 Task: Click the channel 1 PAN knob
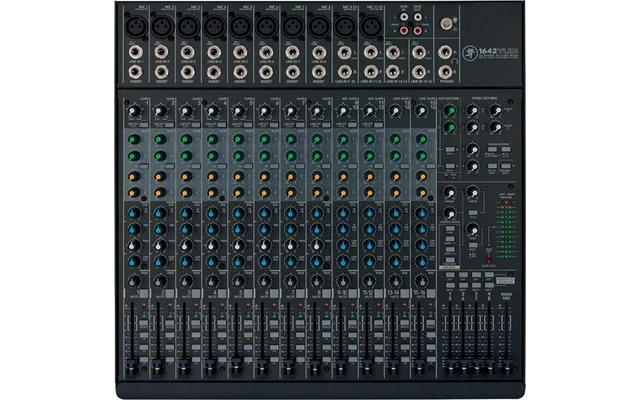(x=134, y=281)
